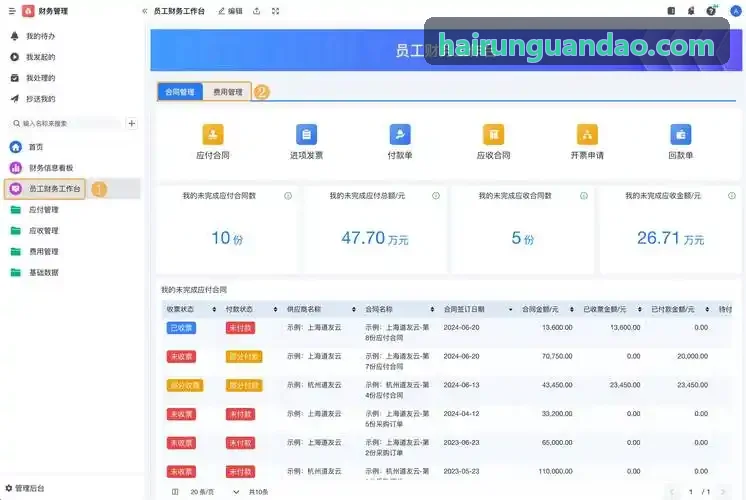Viewport: 746px width, 500px height.
Task: Expand the 应收管理 folder in the sidebar
Action: [x=43, y=231]
